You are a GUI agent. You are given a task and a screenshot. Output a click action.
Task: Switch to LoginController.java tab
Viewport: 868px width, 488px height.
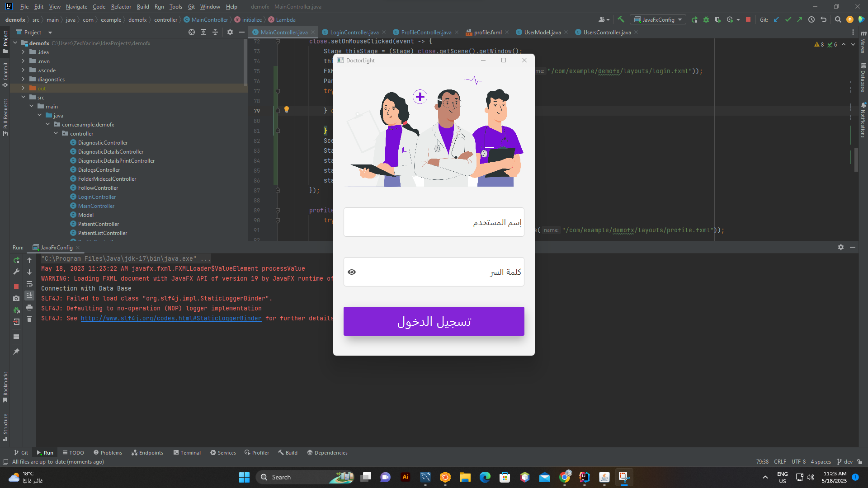coord(354,33)
